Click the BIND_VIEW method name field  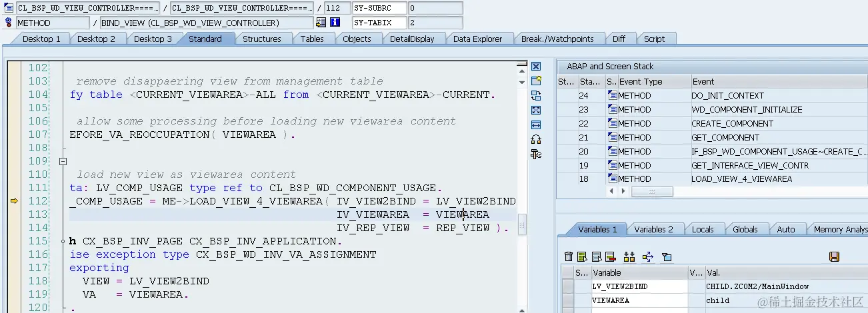(207, 22)
